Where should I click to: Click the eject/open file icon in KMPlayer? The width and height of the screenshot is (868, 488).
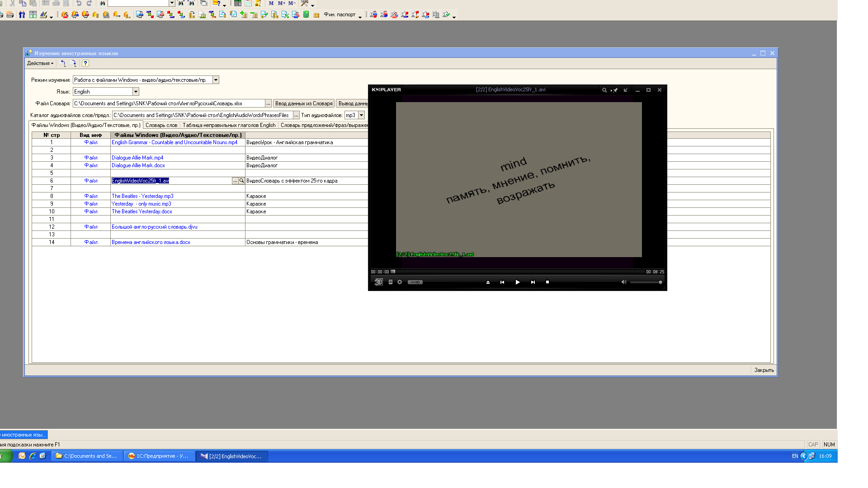click(488, 282)
